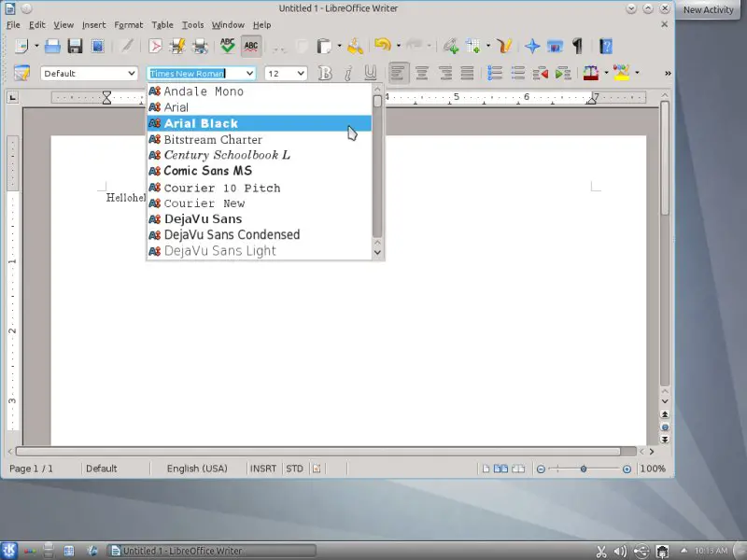
Task: Toggle Edit File mode pencil icon
Action: coord(127,46)
